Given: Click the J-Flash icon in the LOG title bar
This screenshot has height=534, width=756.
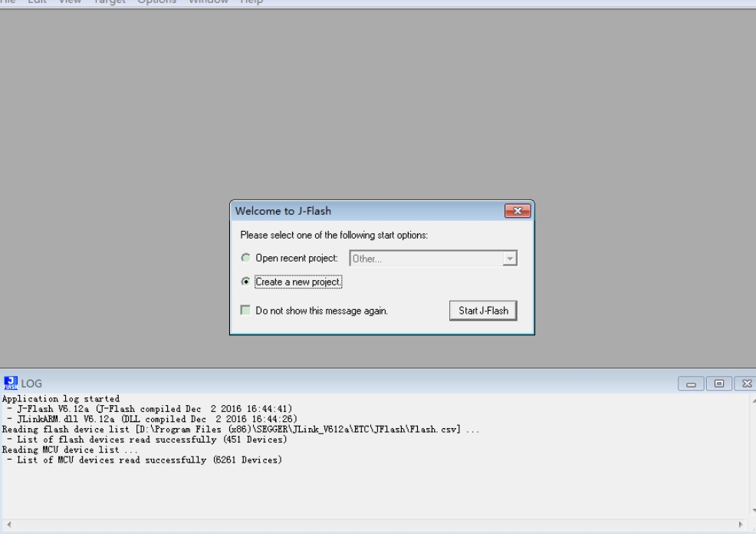Looking at the screenshot, I should [11, 383].
